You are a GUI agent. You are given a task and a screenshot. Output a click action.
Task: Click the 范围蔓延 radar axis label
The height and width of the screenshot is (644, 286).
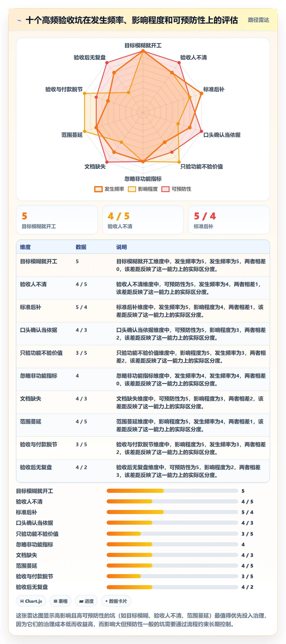pyautogui.click(x=72, y=135)
